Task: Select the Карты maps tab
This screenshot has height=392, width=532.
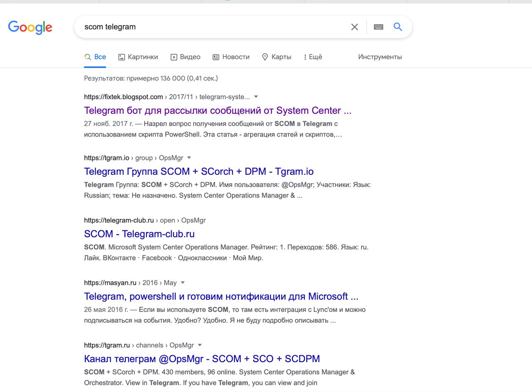Action: tap(276, 57)
